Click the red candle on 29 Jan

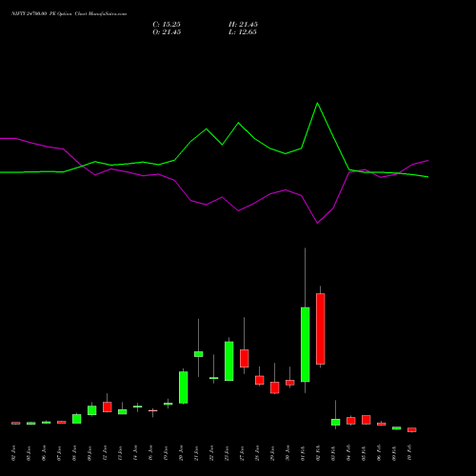coord(275,387)
